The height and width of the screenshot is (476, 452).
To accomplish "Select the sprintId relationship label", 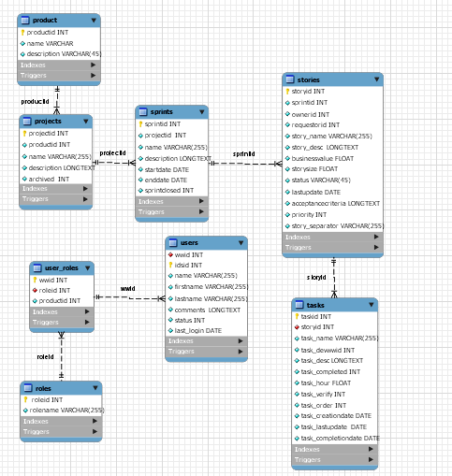I will point(244,154).
